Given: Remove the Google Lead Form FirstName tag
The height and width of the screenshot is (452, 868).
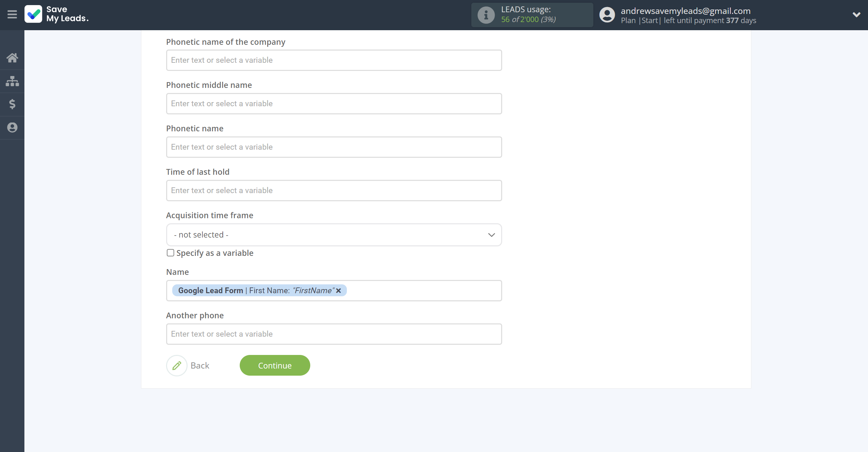Looking at the screenshot, I should tap(339, 290).
